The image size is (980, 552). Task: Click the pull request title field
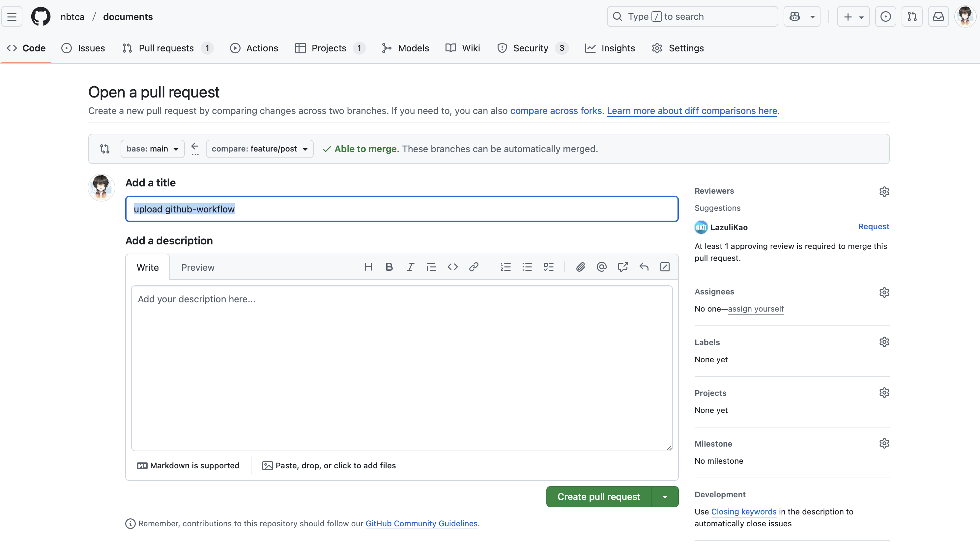tap(401, 209)
